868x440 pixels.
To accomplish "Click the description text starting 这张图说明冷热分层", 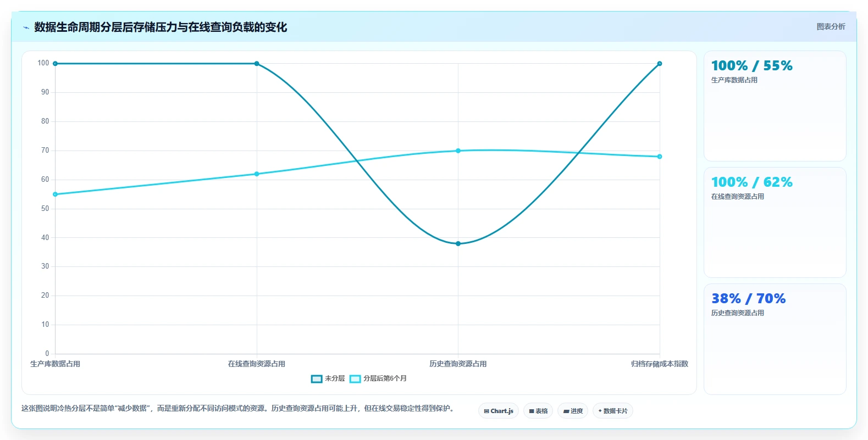I will pyautogui.click(x=237, y=409).
